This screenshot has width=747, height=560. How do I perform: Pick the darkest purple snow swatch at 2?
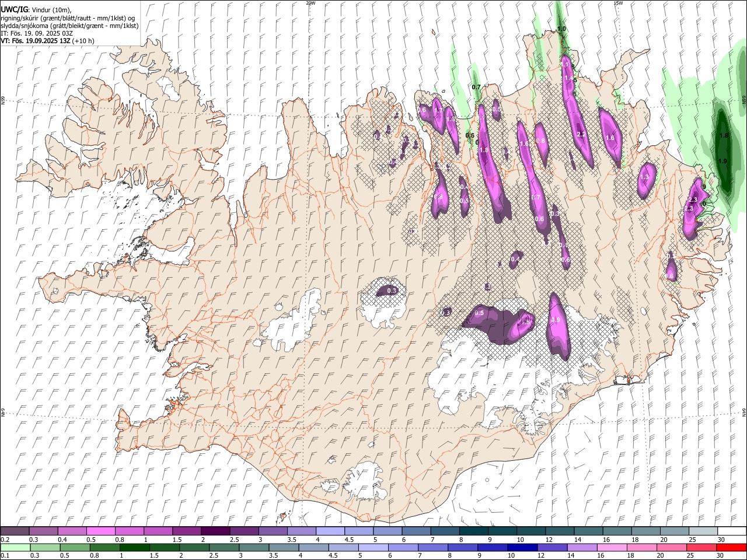click(215, 531)
